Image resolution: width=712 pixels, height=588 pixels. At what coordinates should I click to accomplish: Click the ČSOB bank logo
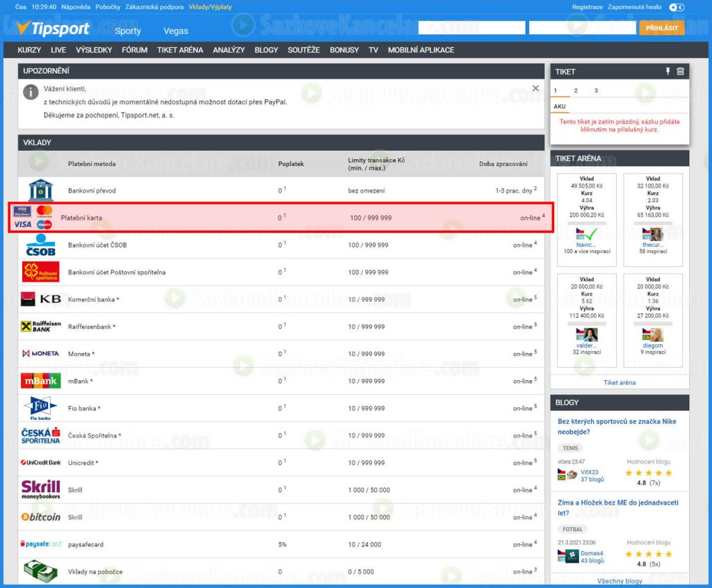pyautogui.click(x=40, y=245)
